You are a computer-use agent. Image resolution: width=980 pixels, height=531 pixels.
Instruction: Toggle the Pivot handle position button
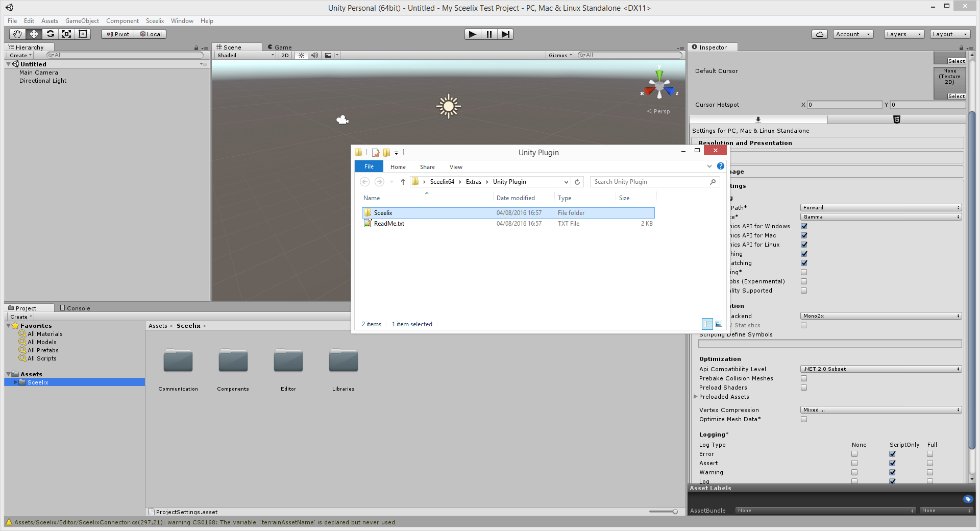tap(118, 34)
